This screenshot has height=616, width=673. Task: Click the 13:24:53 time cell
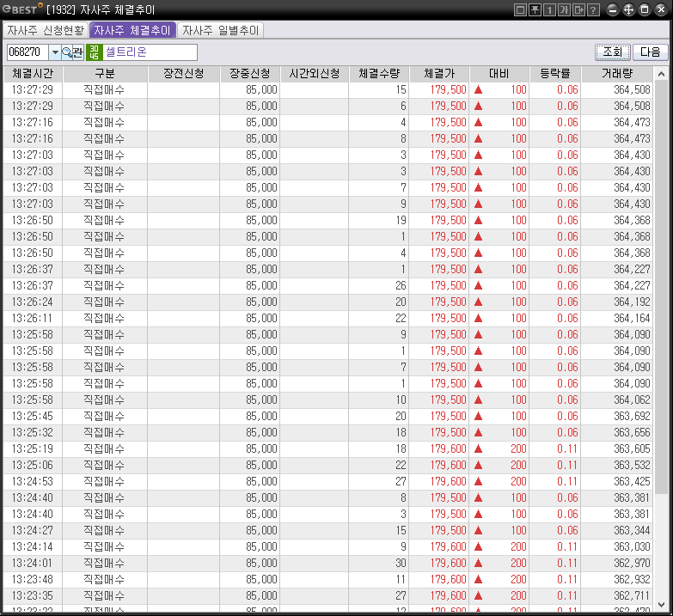pyautogui.click(x=33, y=481)
